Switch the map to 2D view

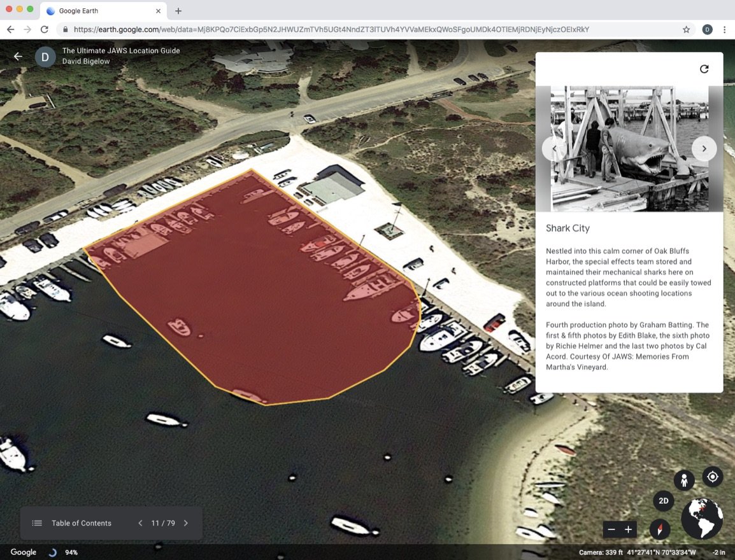click(663, 501)
